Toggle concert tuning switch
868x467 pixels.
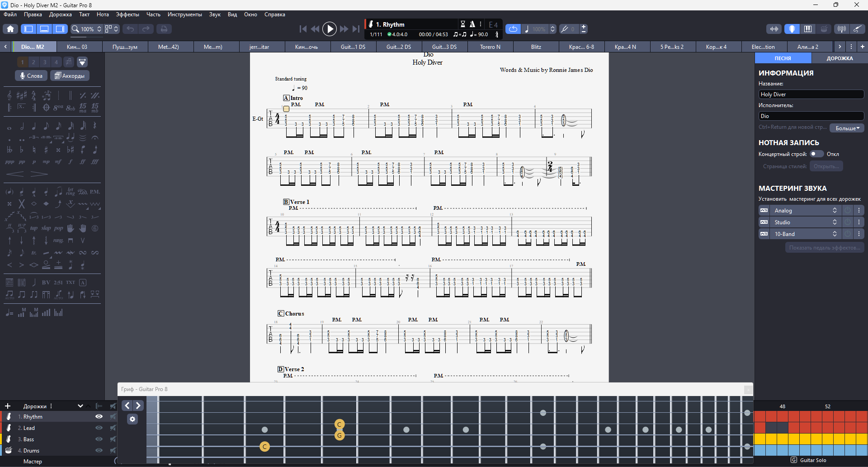pos(816,154)
